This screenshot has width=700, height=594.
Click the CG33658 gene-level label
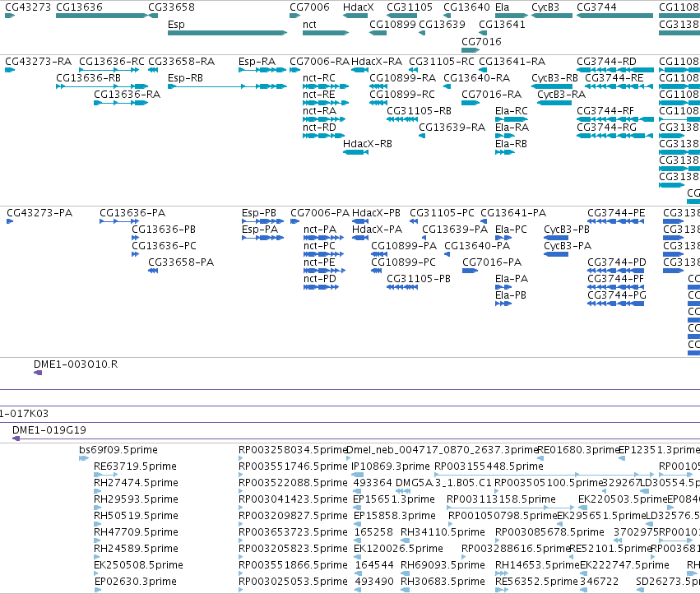171,7
